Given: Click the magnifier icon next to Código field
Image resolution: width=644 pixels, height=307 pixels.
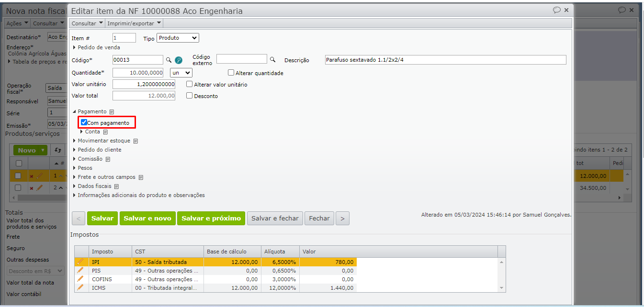Looking at the screenshot, I should (169, 60).
